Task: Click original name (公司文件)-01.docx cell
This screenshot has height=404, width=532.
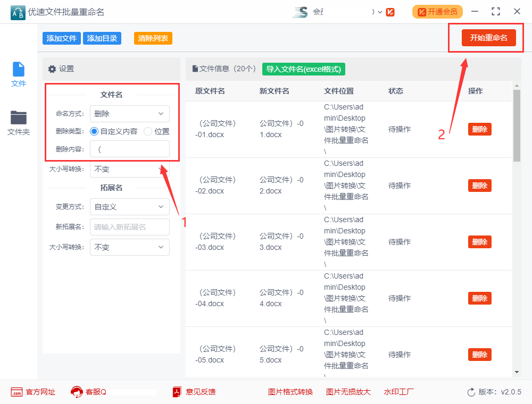Action: click(216, 129)
